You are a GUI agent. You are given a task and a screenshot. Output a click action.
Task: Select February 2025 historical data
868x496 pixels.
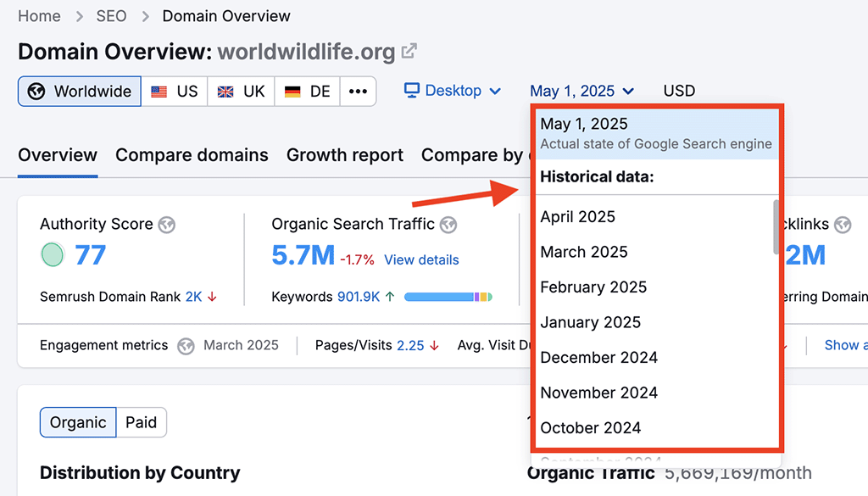[x=654, y=287]
